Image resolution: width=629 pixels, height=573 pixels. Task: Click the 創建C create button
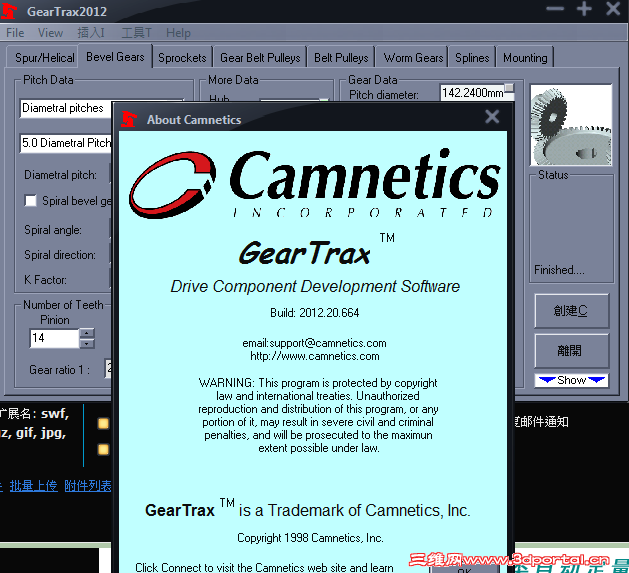(x=571, y=311)
